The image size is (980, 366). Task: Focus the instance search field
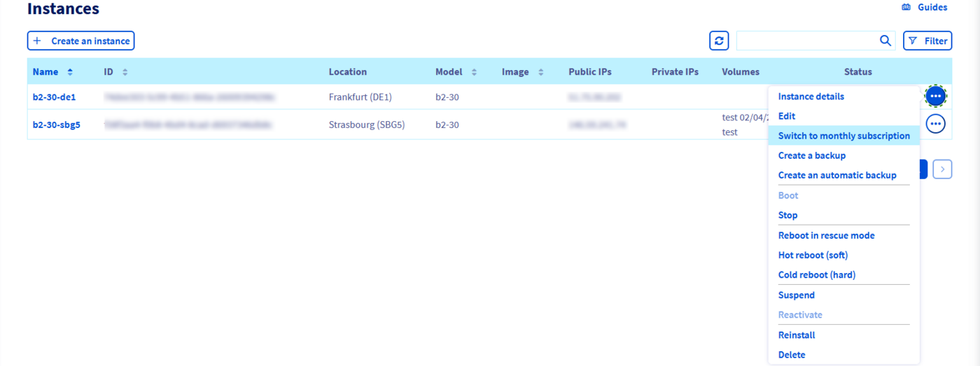pos(805,41)
